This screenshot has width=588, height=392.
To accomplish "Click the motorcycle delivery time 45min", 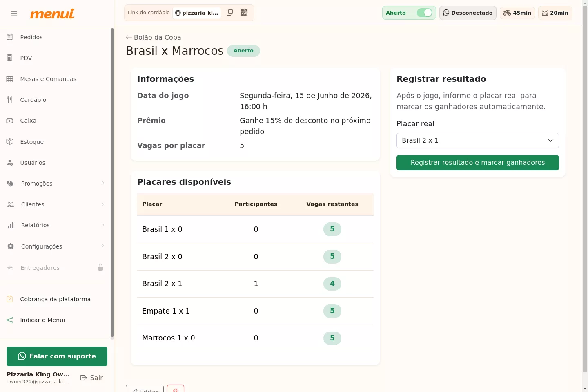I will 517,13.
